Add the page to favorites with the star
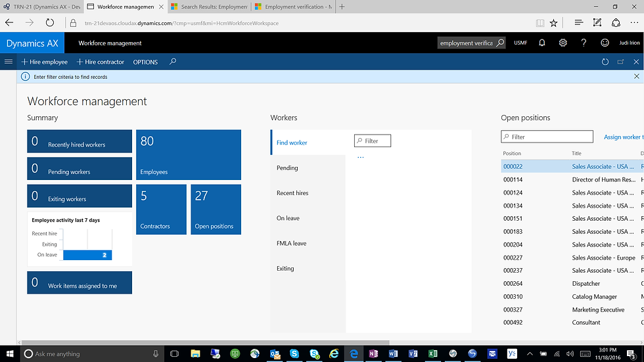This screenshot has width=644, height=362. point(553,23)
